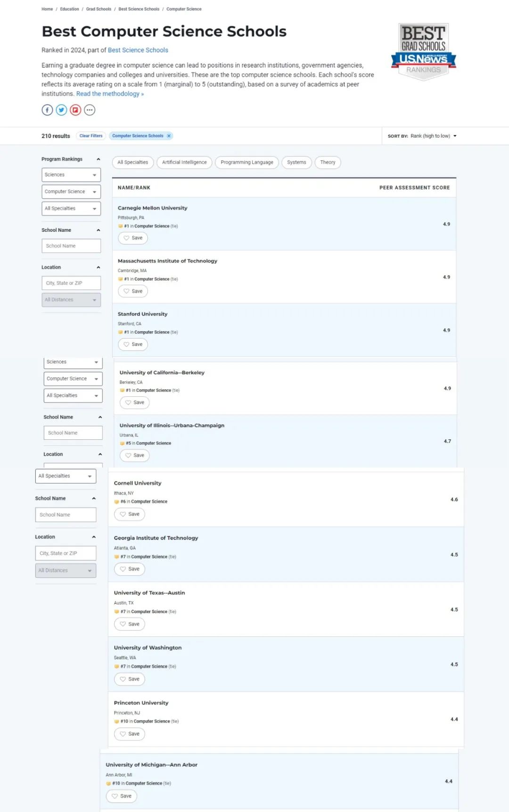
Task: Navigate to the Grad Schools breadcrumb
Action: 99,9
